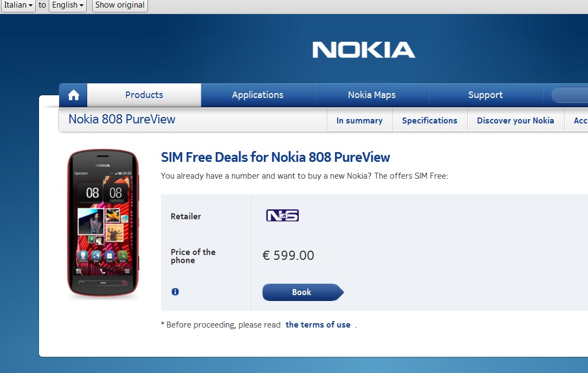
Task: Open the English target language dropdown
Action: [x=67, y=5]
